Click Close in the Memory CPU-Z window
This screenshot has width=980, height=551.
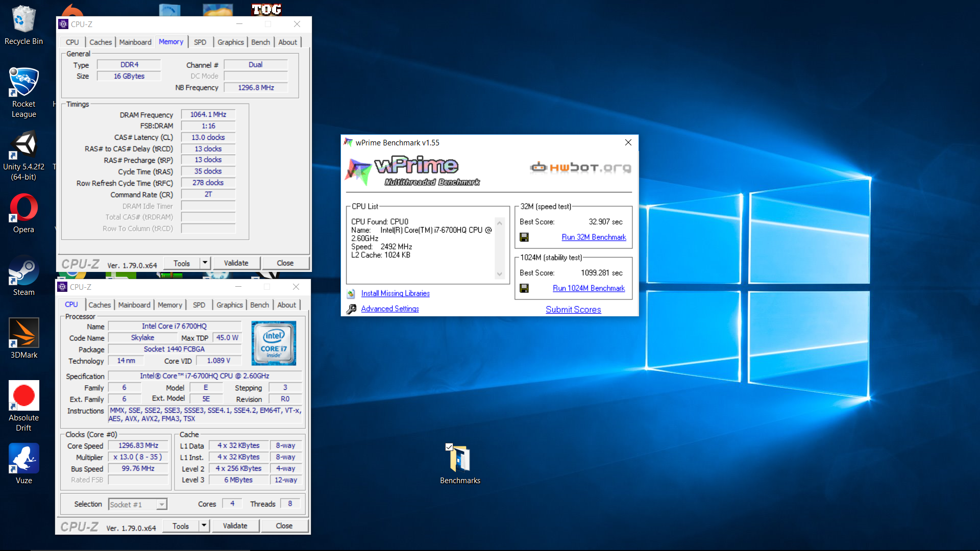pyautogui.click(x=285, y=263)
